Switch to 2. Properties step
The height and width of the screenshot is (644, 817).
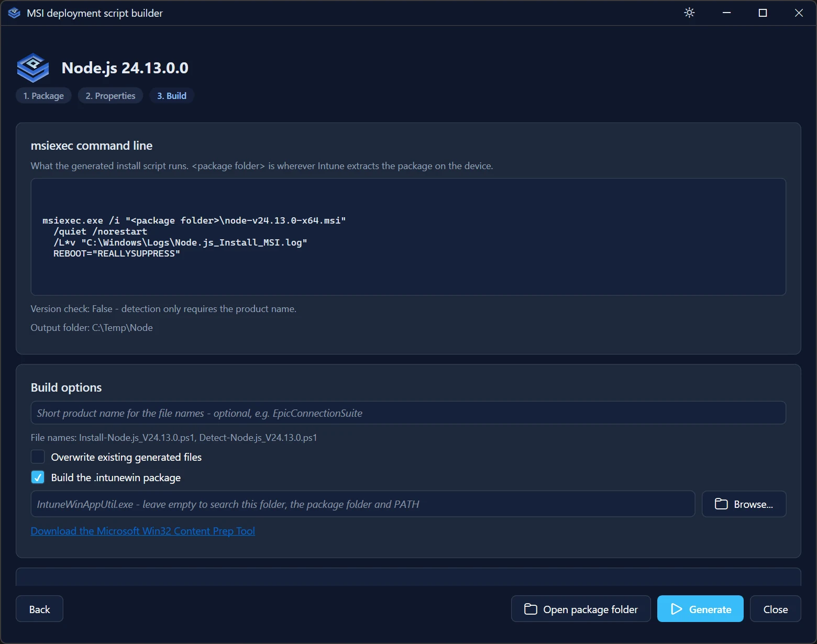pos(111,96)
